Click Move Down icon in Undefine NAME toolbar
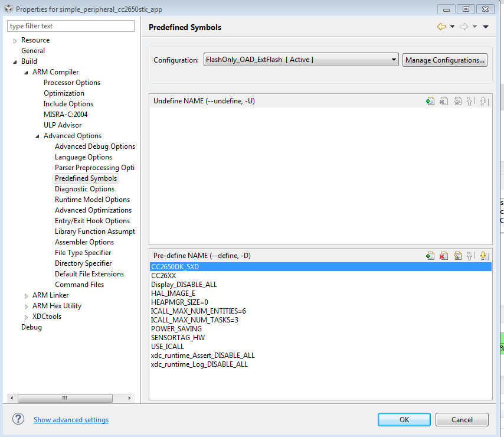This screenshot has height=437, width=504. tap(484, 102)
